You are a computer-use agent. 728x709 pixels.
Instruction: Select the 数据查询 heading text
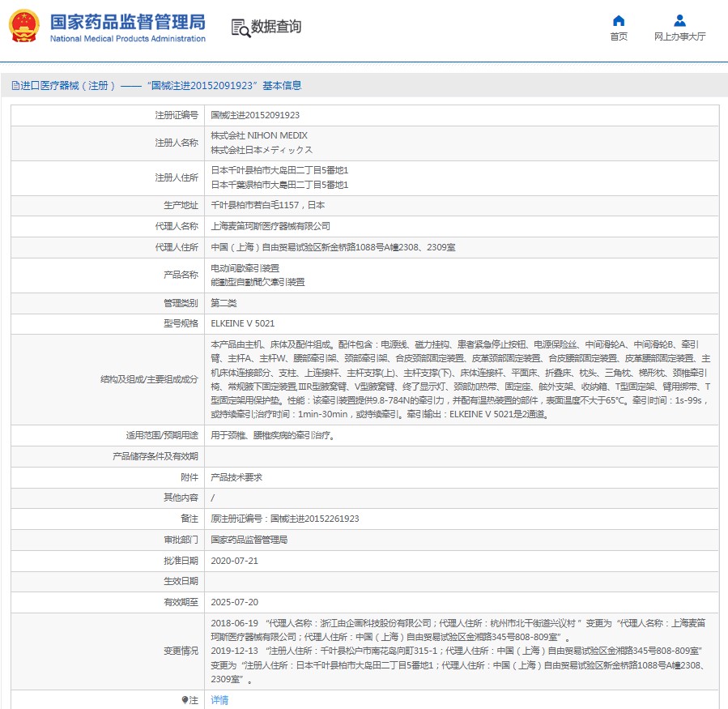(276, 27)
